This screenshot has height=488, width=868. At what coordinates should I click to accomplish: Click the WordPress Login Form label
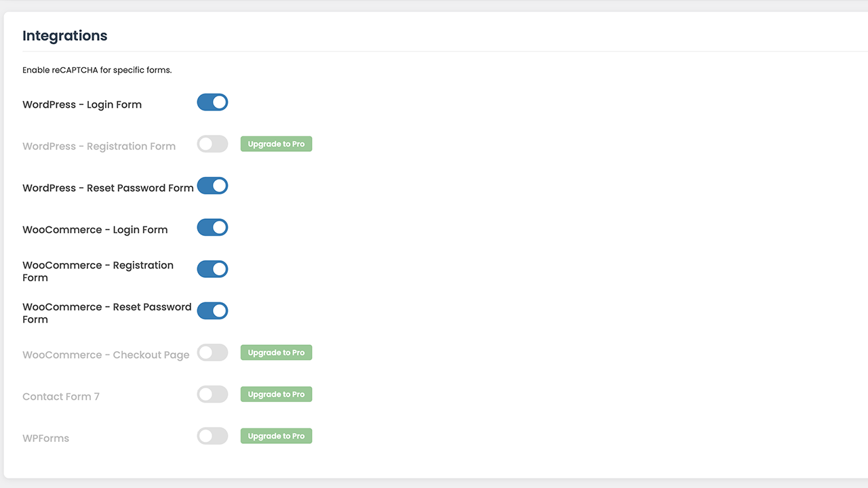pyautogui.click(x=81, y=104)
